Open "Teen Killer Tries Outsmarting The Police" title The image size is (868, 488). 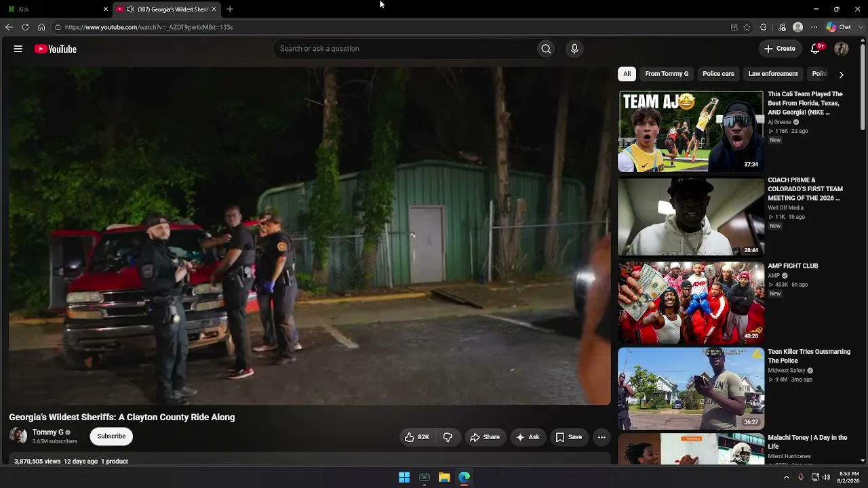tap(809, 356)
